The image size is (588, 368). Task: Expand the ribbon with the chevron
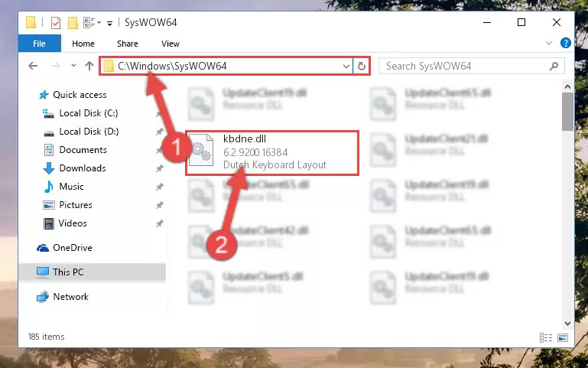click(549, 43)
